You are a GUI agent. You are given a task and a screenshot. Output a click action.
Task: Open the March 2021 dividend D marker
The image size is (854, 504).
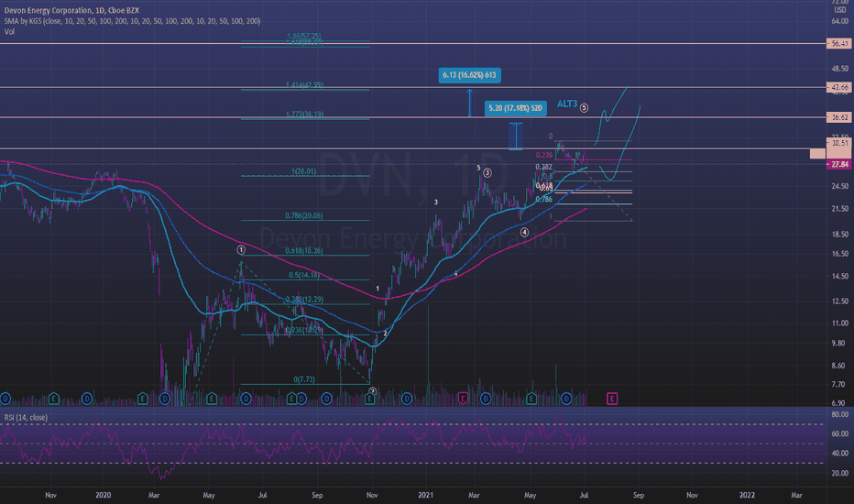pyautogui.click(x=486, y=399)
